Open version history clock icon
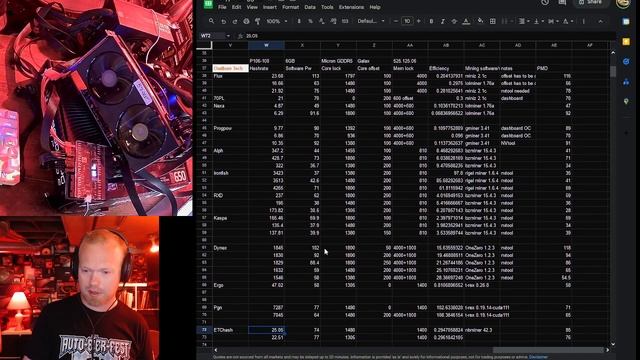640x360 pixels. tap(545, 2)
